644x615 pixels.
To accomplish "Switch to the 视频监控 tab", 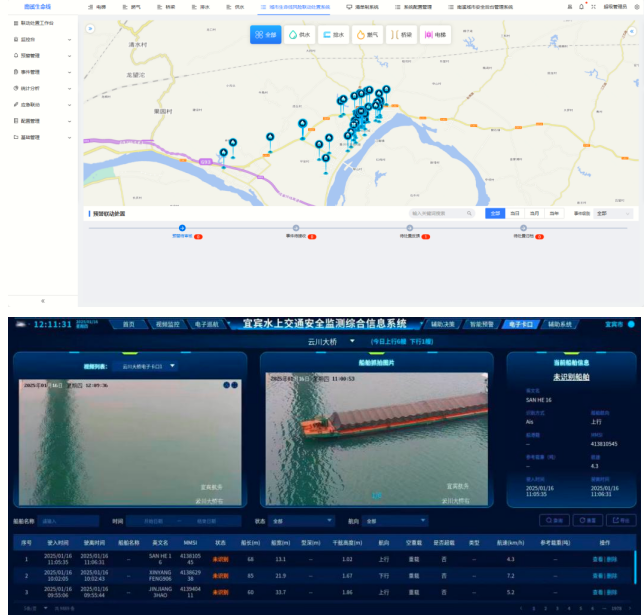I will point(168,324).
